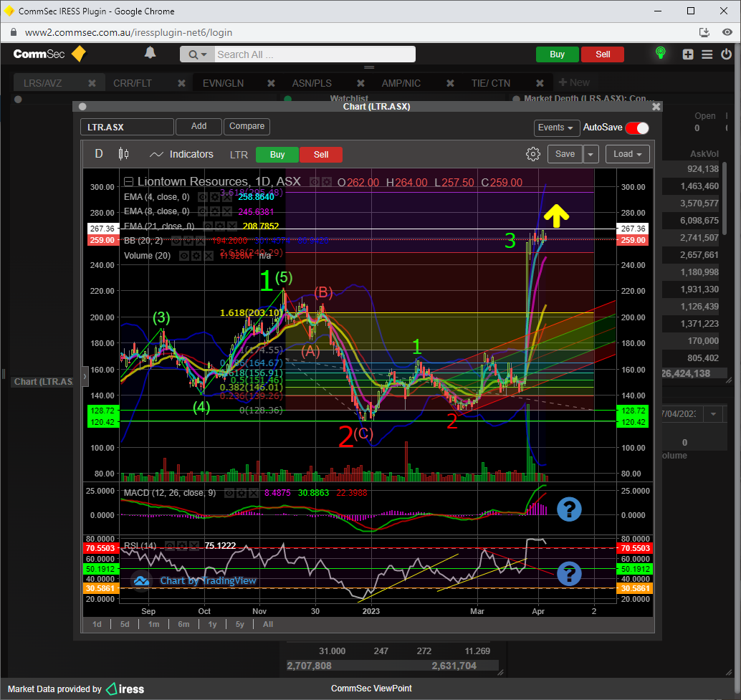This screenshot has height=700, width=741.
Task: Toggle the AutoSave switch
Action: coord(636,128)
